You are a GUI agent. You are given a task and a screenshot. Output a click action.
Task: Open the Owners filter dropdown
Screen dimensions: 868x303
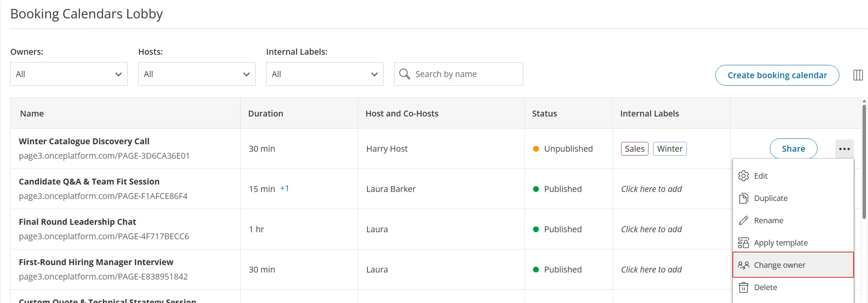pos(69,74)
